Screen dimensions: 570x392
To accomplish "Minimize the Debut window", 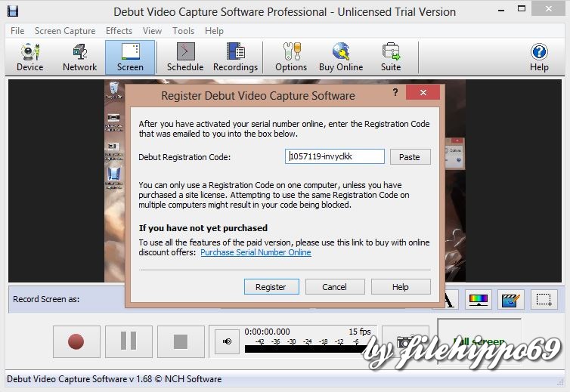I will pos(501,10).
